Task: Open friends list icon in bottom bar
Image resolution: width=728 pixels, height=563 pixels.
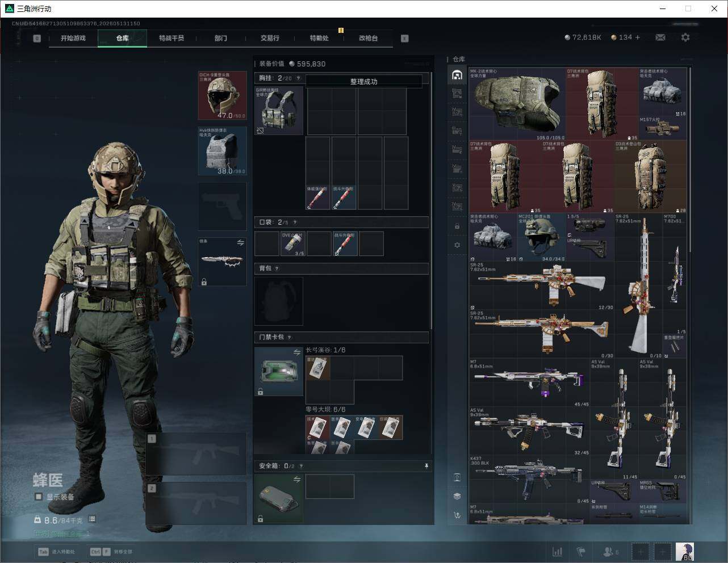Action: (x=610, y=552)
